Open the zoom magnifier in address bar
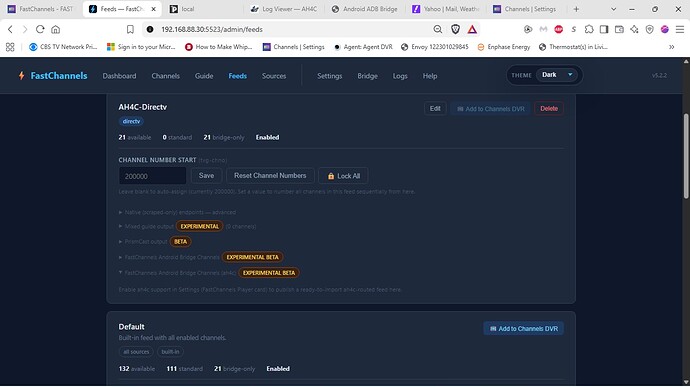The image size is (690, 387). [x=437, y=29]
